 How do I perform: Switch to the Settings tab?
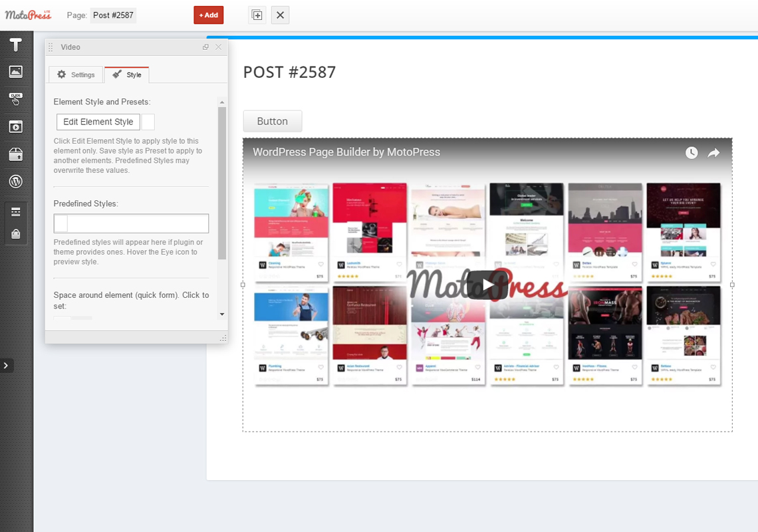[x=75, y=74]
